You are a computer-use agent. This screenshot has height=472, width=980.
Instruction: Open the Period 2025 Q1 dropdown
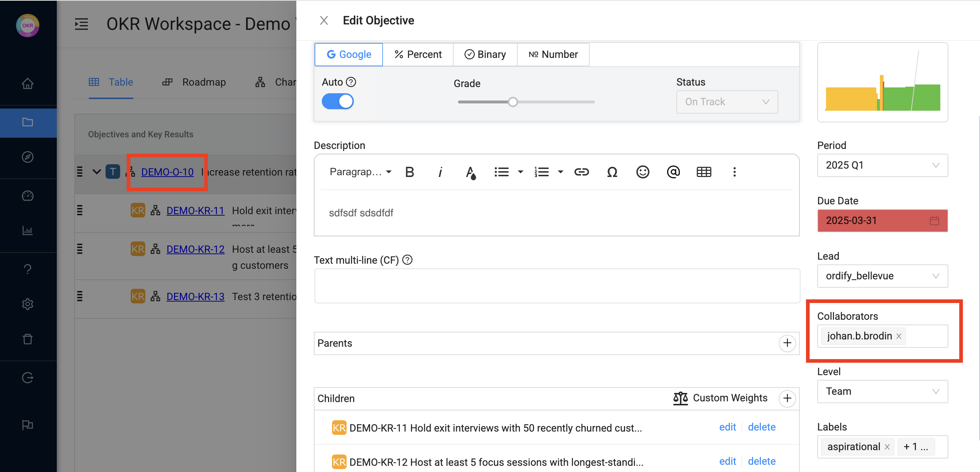tap(882, 165)
